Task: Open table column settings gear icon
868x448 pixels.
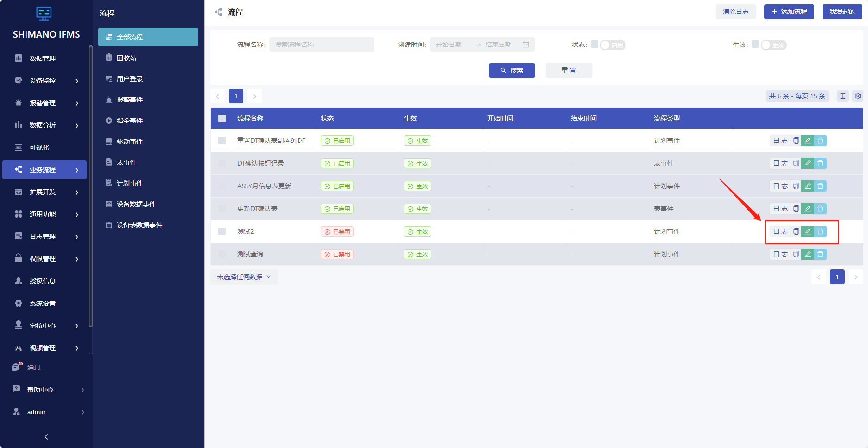Action: point(858,96)
